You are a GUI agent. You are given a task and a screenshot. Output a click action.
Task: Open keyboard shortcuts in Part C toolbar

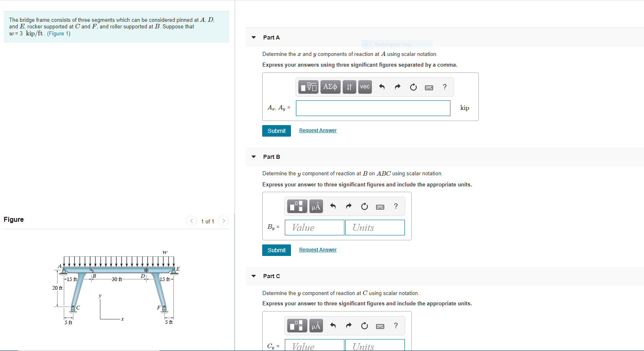[x=380, y=326]
